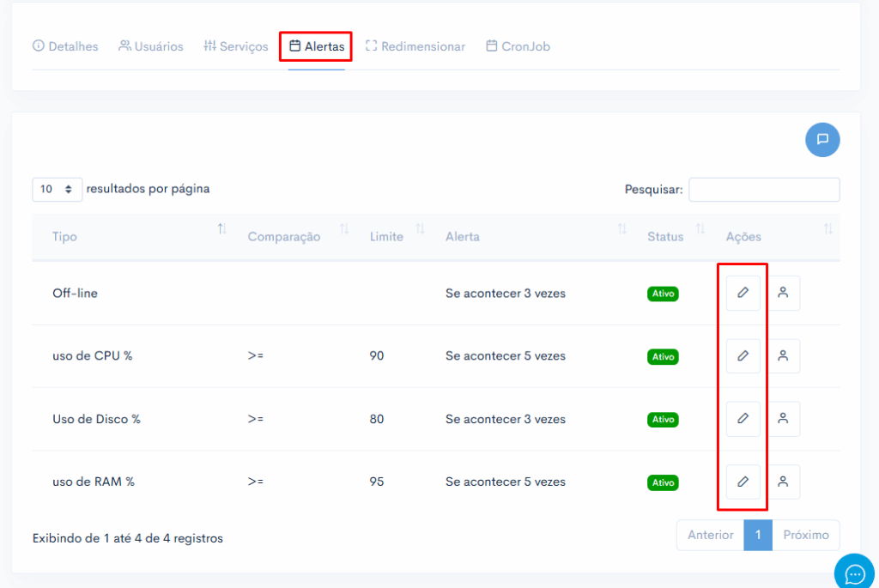Go to Próximo page
This screenshot has height=588, width=879.
coord(805,536)
